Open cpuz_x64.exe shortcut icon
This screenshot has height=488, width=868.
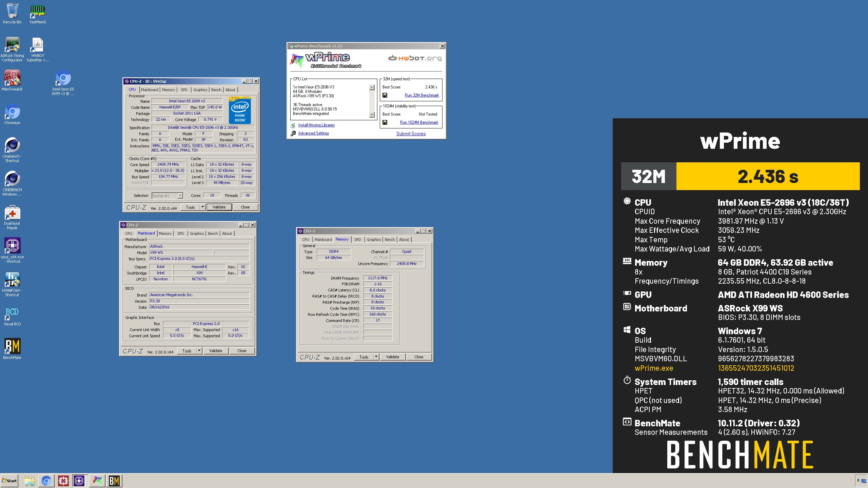12,250
